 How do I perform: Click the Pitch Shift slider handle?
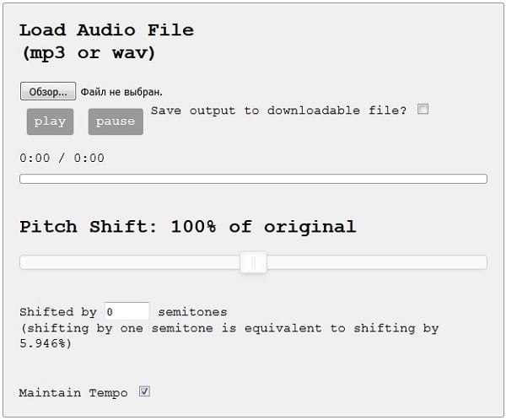point(253,262)
